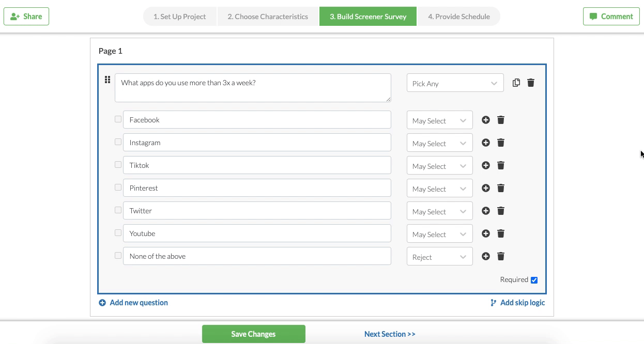Tick the Facebook answer checkbox
This screenshot has height=344, width=644.
point(118,119)
